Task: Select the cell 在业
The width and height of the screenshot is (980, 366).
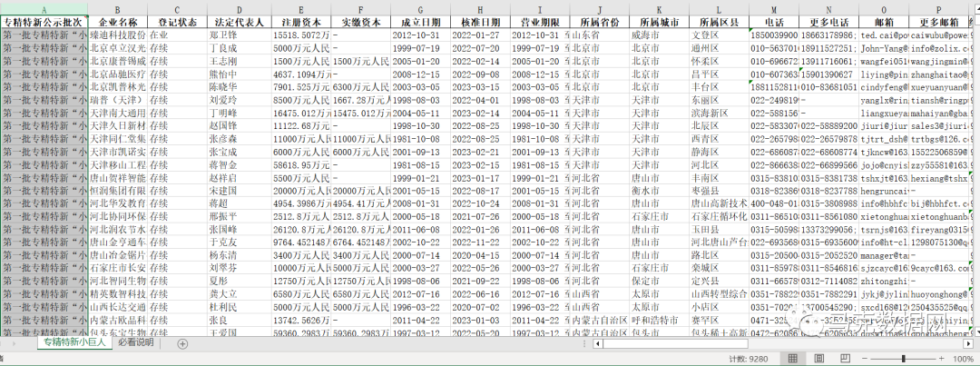Action: 178,35
